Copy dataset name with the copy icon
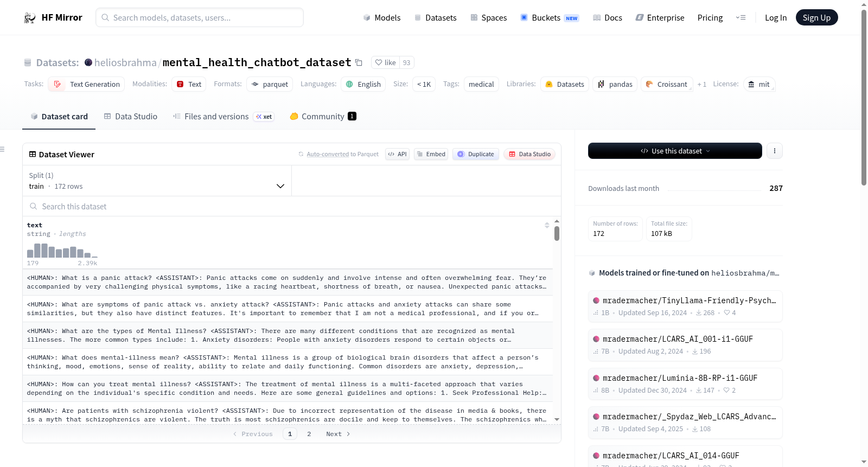The height and width of the screenshot is (467, 868). [x=359, y=62]
